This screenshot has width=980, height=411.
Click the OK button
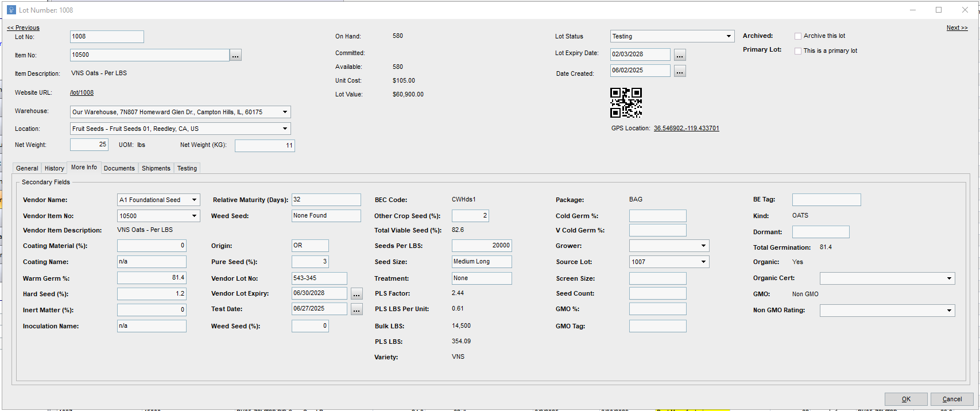click(906, 399)
